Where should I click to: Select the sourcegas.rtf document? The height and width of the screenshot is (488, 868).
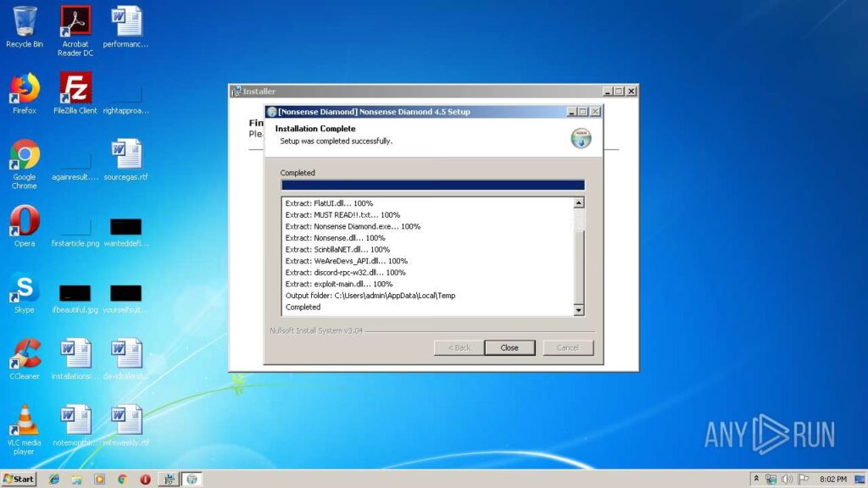pyautogui.click(x=125, y=160)
